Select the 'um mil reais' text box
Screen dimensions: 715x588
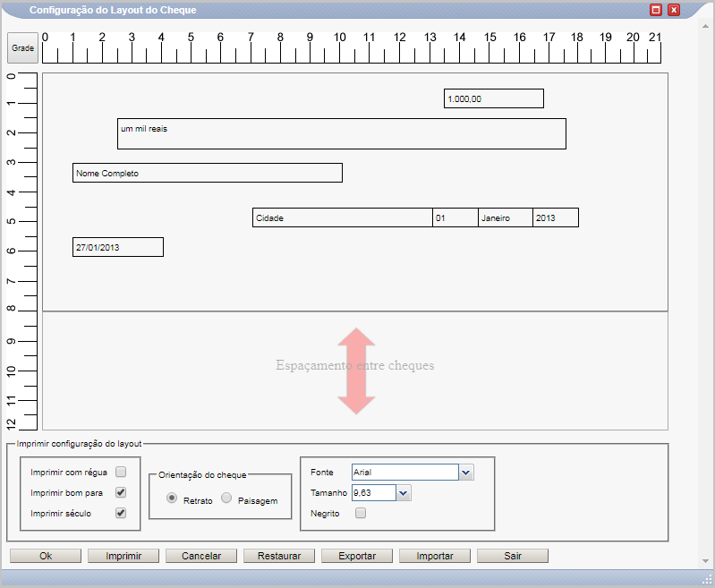point(342,133)
